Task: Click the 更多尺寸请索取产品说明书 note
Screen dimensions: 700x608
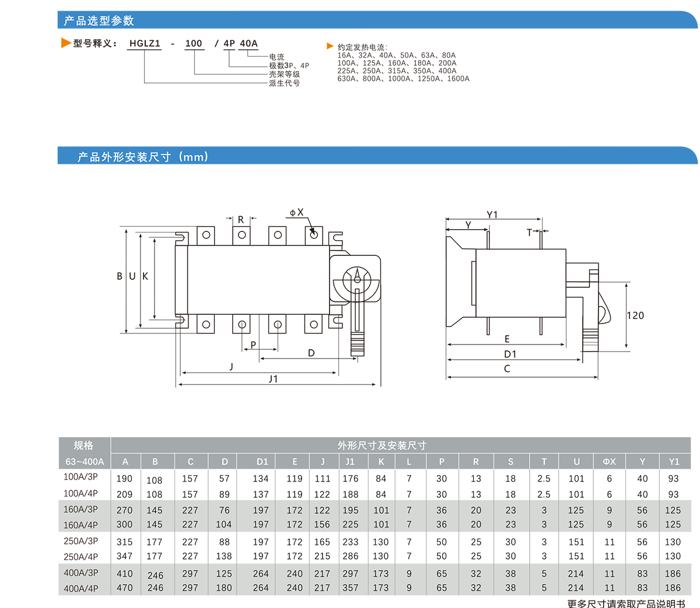Action: [626, 603]
